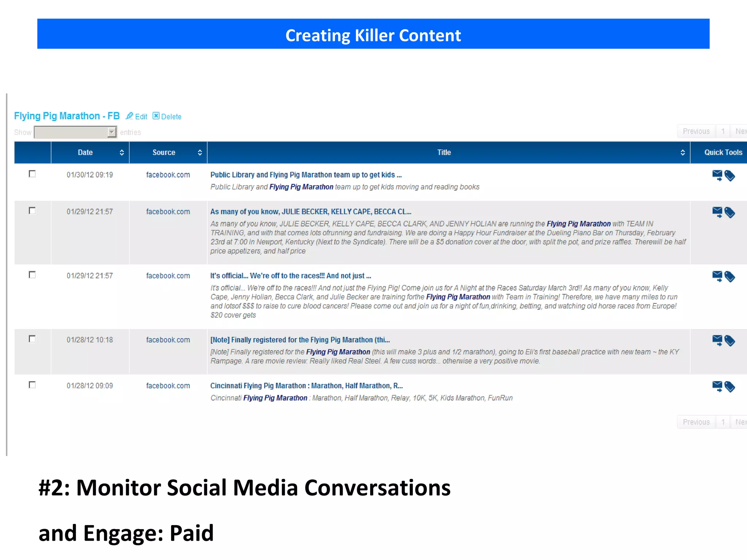This screenshot has width=747, height=560.
Task: Open the "It's official... We're off to the races" title
Action: [291, 276]
